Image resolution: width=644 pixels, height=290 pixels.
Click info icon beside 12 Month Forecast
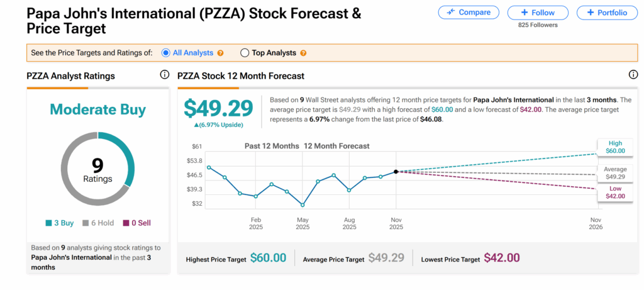click(633, 75)
